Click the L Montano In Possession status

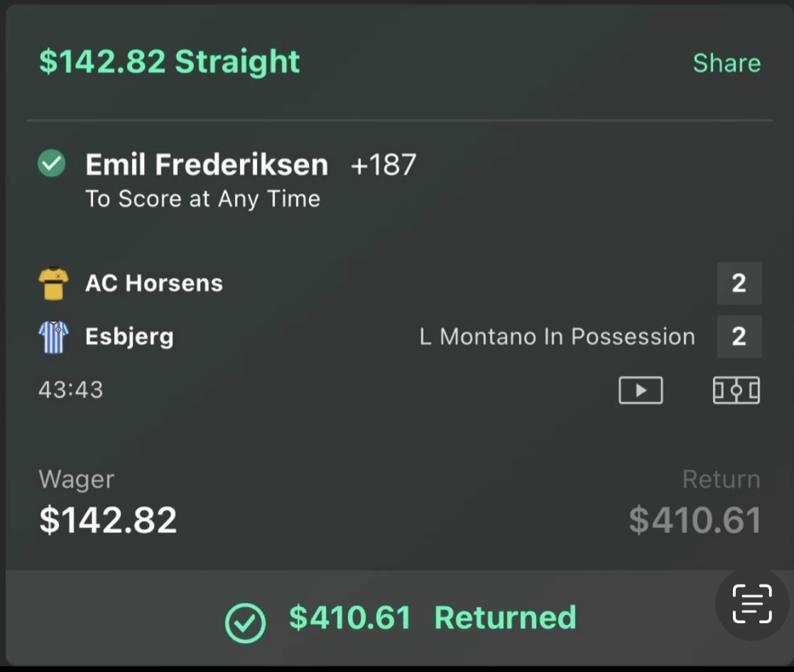click(x=557, y=337)
